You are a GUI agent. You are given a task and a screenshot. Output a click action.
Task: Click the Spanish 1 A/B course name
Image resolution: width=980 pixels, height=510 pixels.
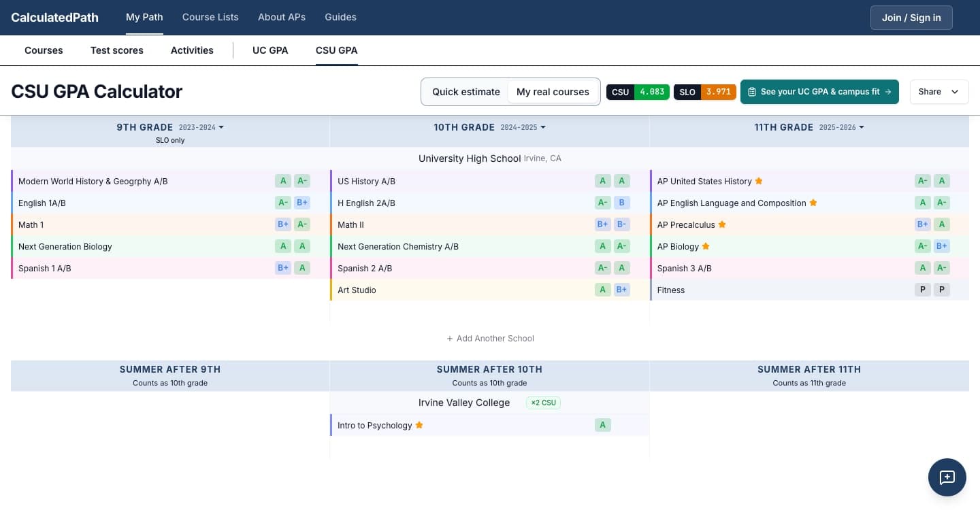[45, 269]
